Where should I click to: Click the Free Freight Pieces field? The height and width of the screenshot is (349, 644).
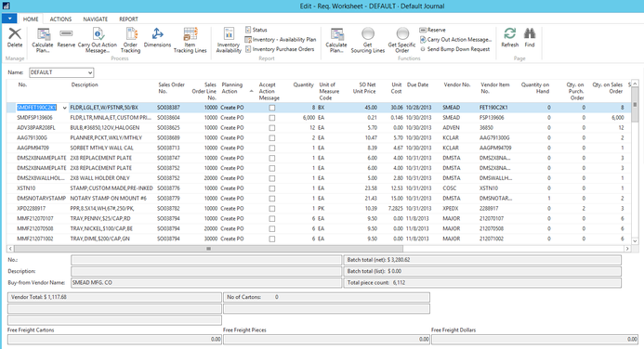(326, 339)
